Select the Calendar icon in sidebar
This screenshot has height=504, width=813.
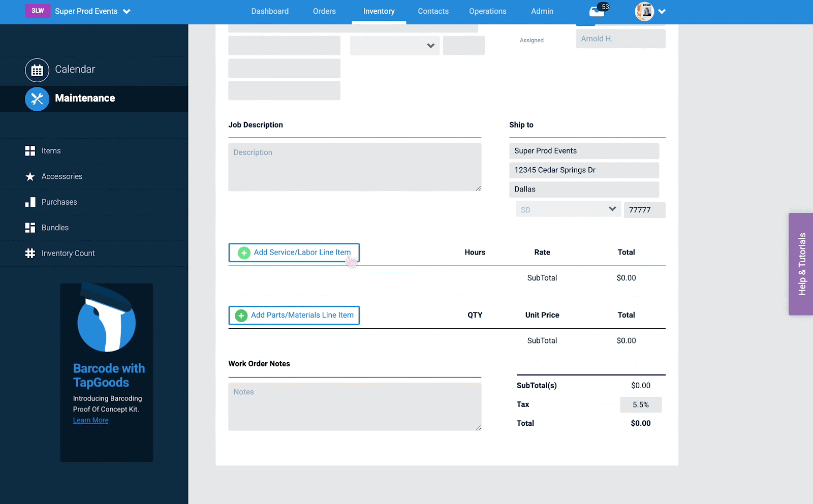pos(37,70)
